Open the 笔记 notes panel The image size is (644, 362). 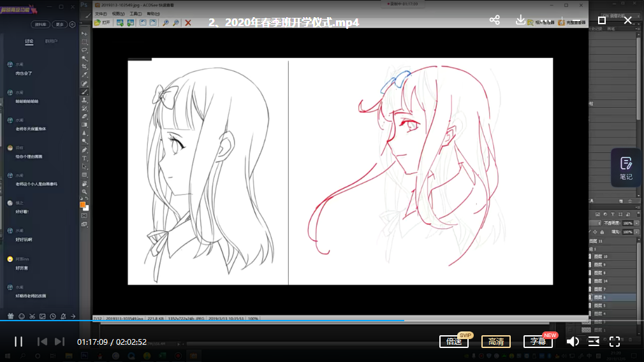[626, 168]
